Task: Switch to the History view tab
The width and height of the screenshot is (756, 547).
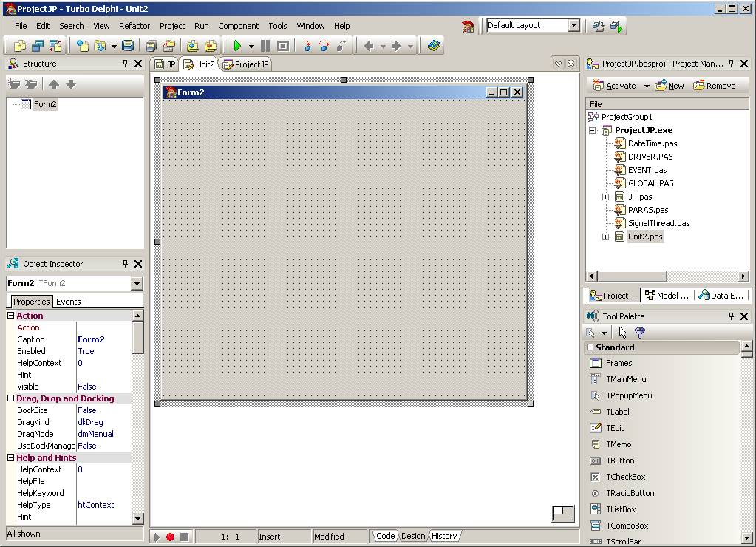Action: 444,536
